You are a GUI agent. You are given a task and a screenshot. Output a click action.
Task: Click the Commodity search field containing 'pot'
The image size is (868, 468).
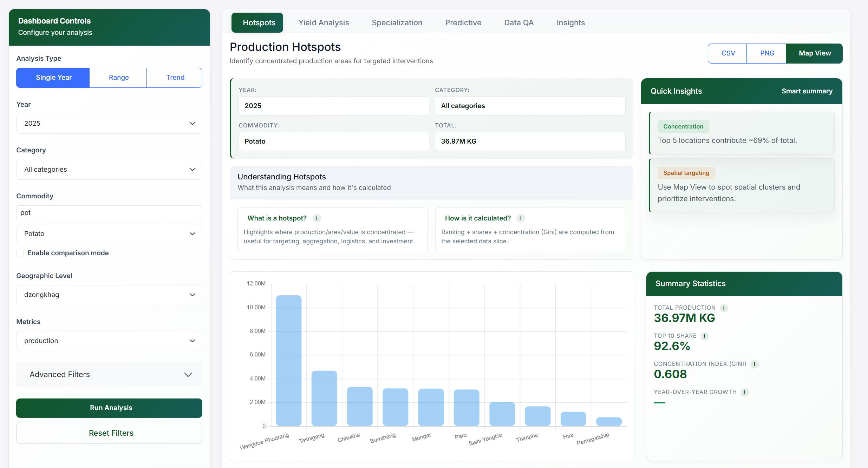(x=109, y=213)
